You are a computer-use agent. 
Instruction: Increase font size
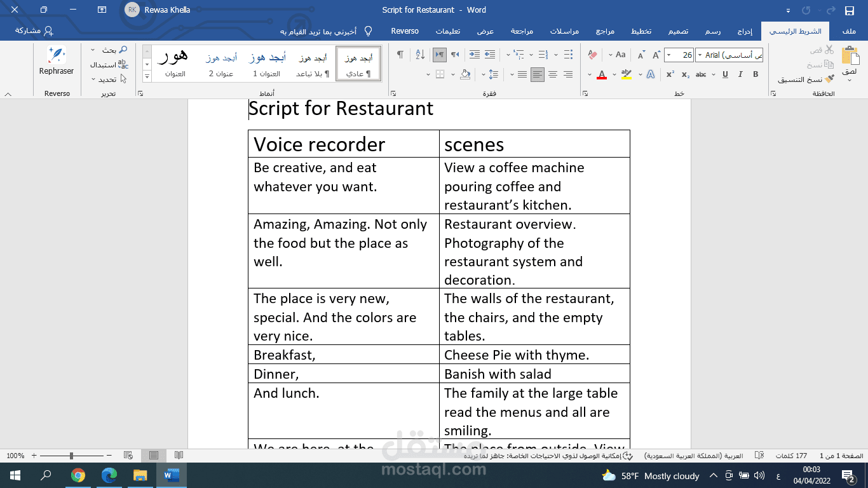tap(656, 55)
